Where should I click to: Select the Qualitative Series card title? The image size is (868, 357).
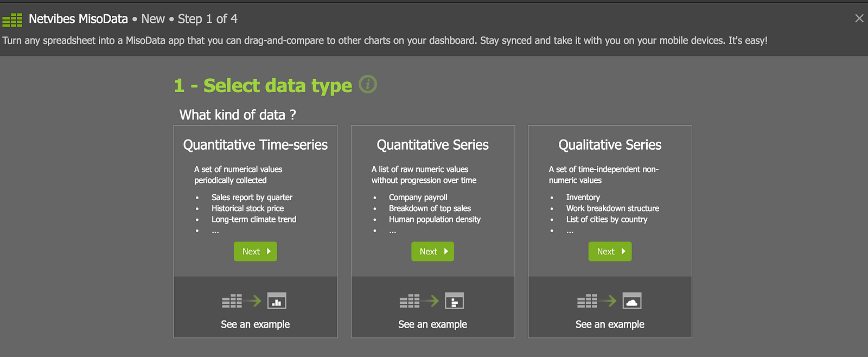[610, 145]
